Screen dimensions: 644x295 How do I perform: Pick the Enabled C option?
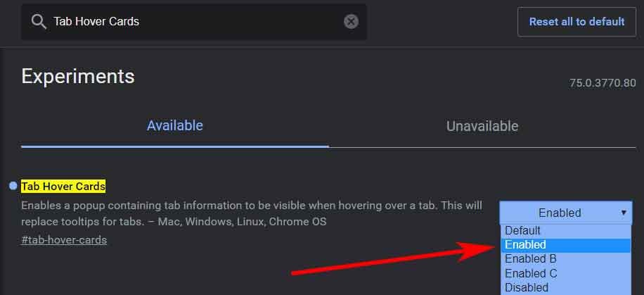531,273
